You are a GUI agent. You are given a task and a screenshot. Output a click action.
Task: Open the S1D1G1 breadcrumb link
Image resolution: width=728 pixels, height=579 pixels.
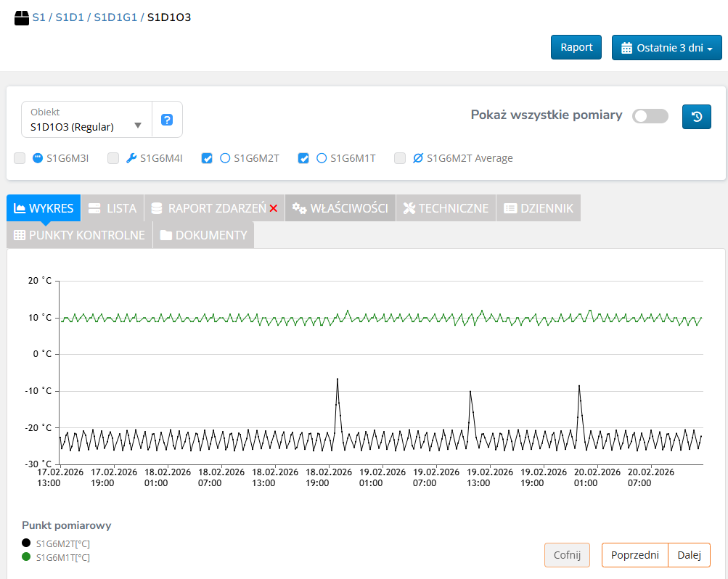click(x=115, y=17)
